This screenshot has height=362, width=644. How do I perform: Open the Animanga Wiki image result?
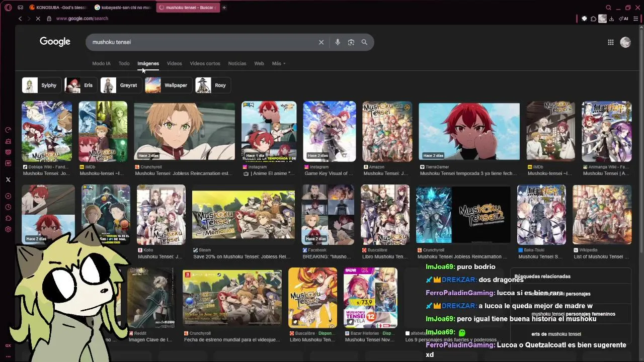606,131
